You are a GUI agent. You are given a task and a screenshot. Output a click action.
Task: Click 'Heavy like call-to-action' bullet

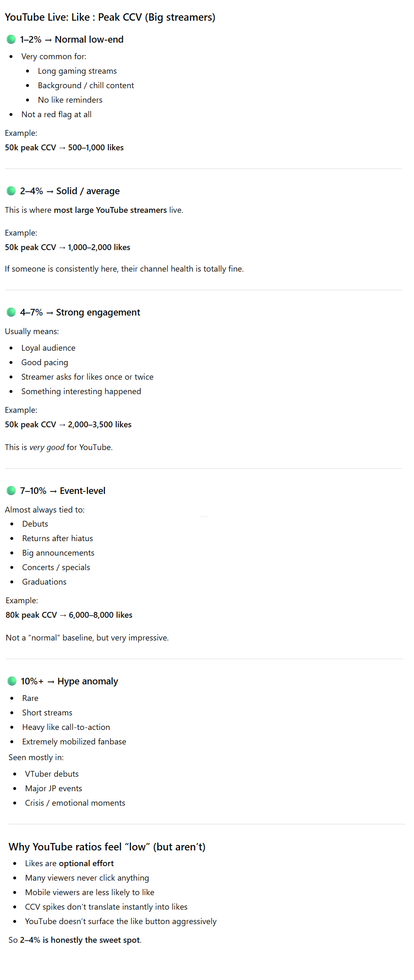66,727
